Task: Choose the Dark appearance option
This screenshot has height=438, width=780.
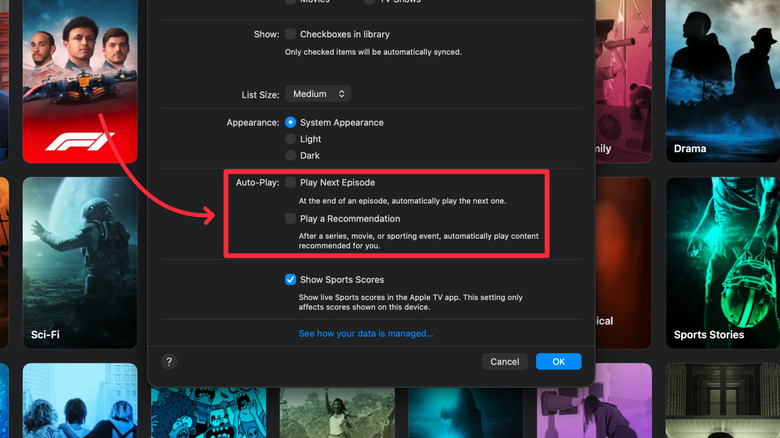Action: 291,155
